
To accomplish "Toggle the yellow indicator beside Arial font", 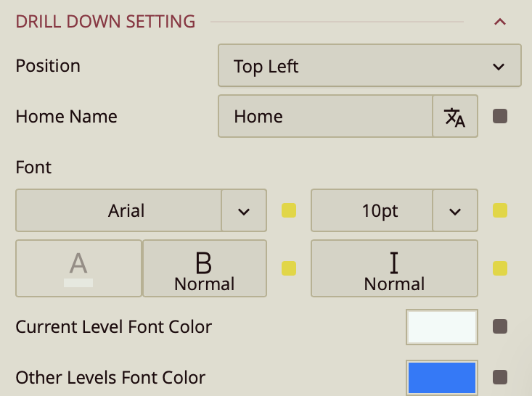I will click(x=289, y=211).
